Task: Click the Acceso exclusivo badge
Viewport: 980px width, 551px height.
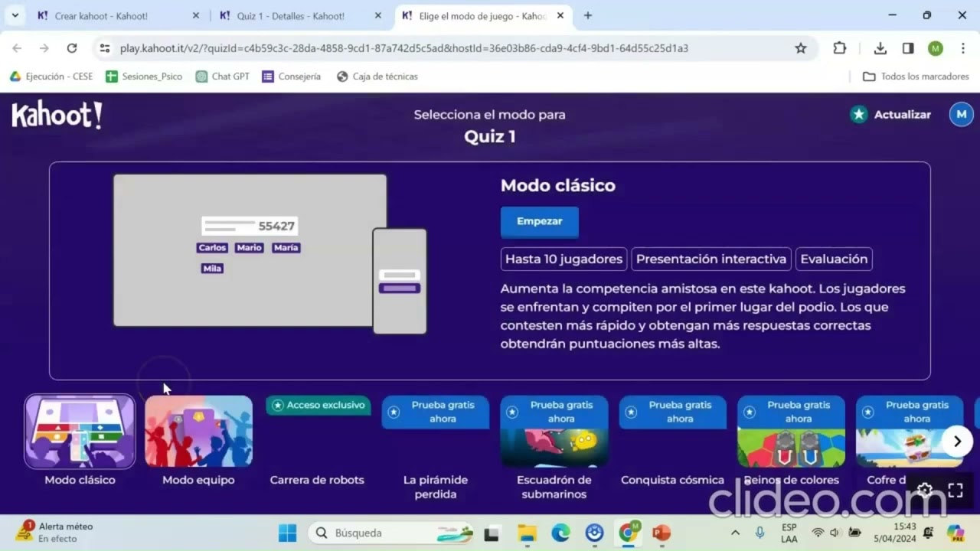Action: point(318,405)
